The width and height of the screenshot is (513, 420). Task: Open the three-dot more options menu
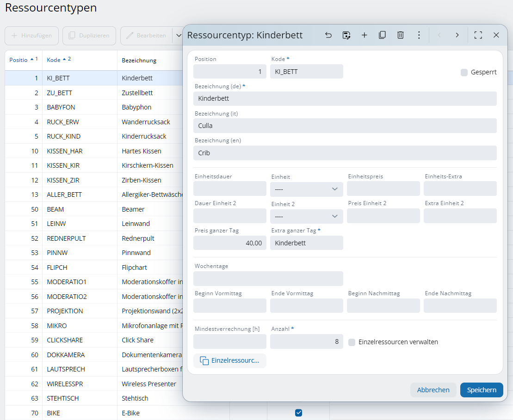[419, 35]
